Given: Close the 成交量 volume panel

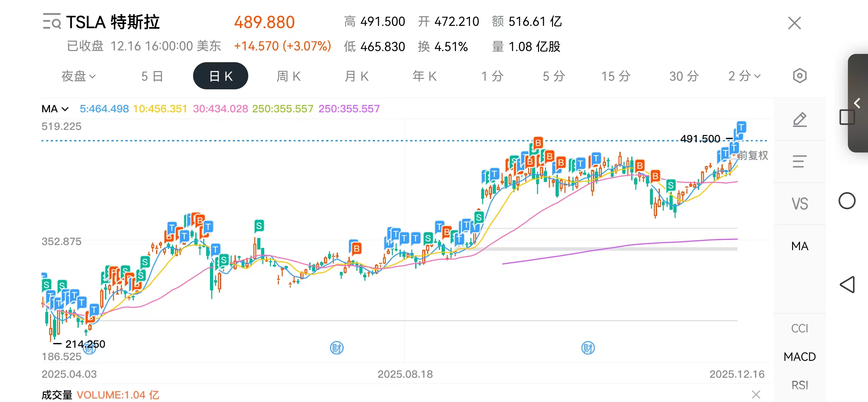Looking at the screenshot, I should point(756,394).
